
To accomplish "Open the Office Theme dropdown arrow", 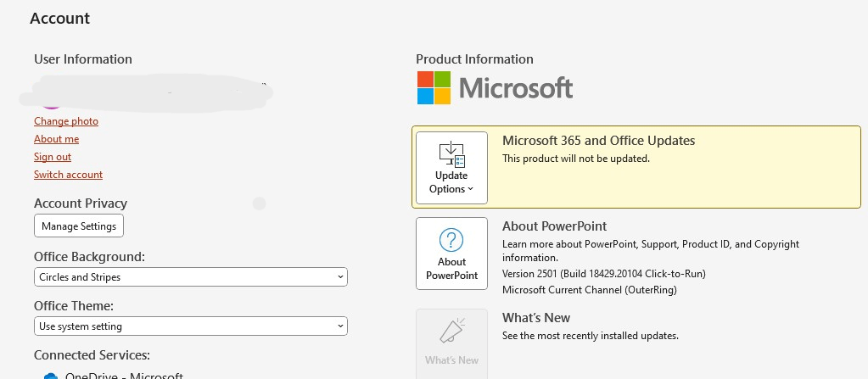I will [340, 326].
